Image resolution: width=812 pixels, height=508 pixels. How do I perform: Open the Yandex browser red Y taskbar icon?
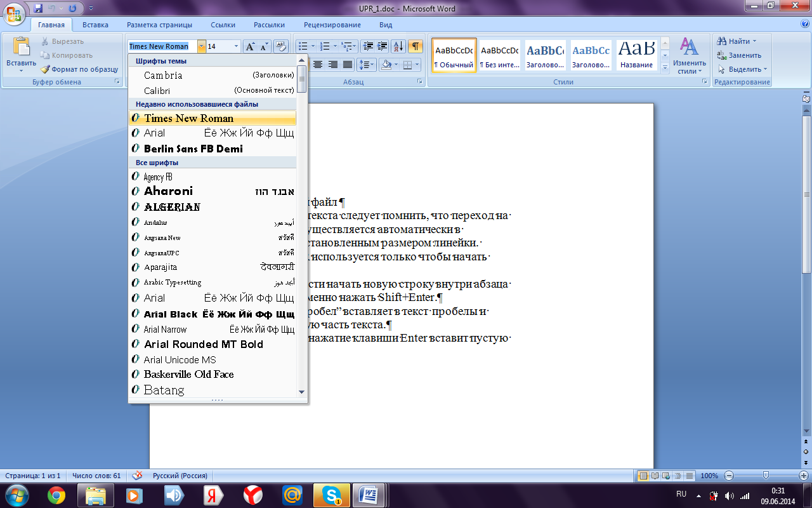pyautogui.click(x=253, y=495)
